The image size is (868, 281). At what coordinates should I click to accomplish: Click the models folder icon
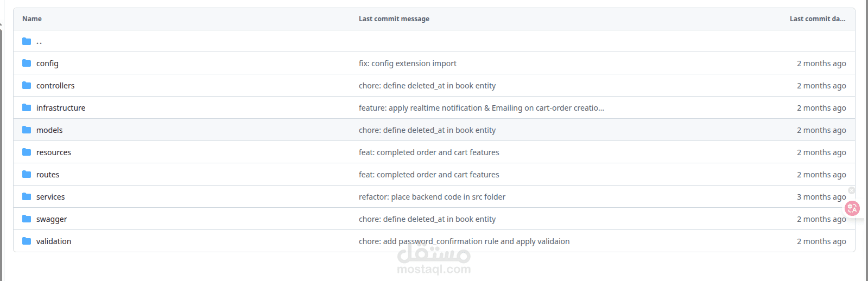pos(27,130)
